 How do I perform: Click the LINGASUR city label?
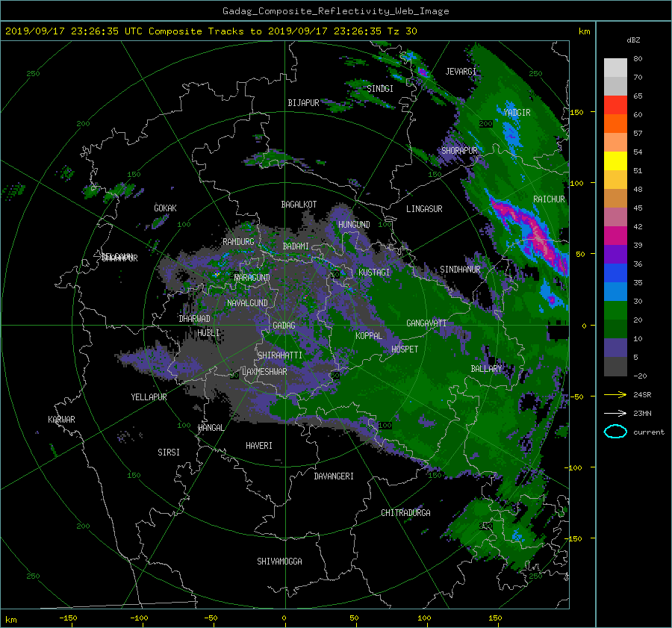coord(424,209)
